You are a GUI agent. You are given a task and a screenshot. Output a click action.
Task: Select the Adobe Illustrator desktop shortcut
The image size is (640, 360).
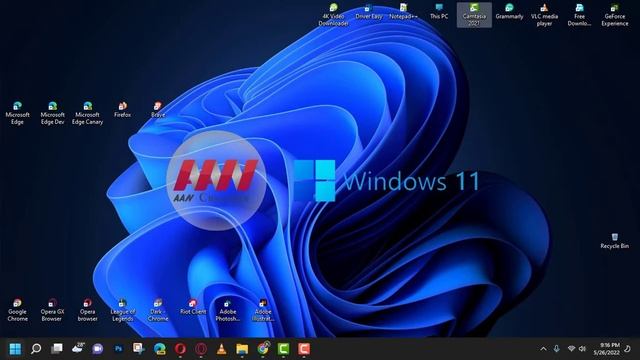click(x=263, y=310)
